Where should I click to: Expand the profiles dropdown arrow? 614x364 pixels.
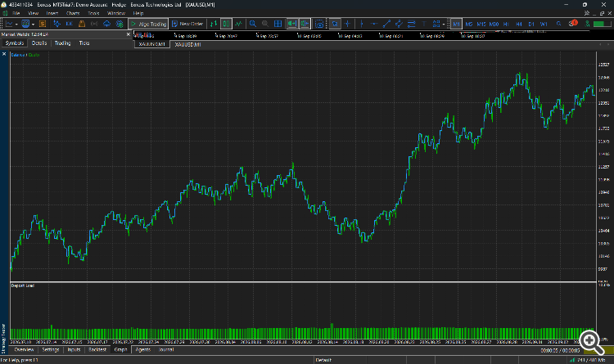pyautogui.click(x=33, y=25)
